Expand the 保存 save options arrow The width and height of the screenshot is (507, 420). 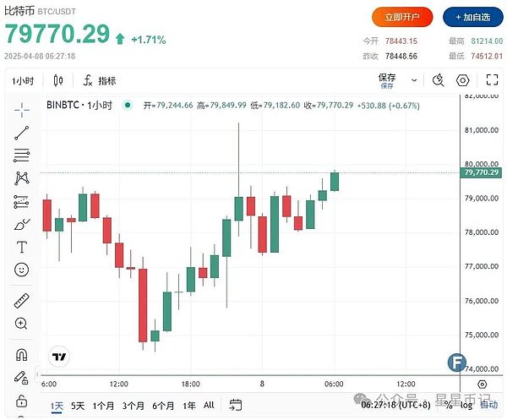[413, 81]
